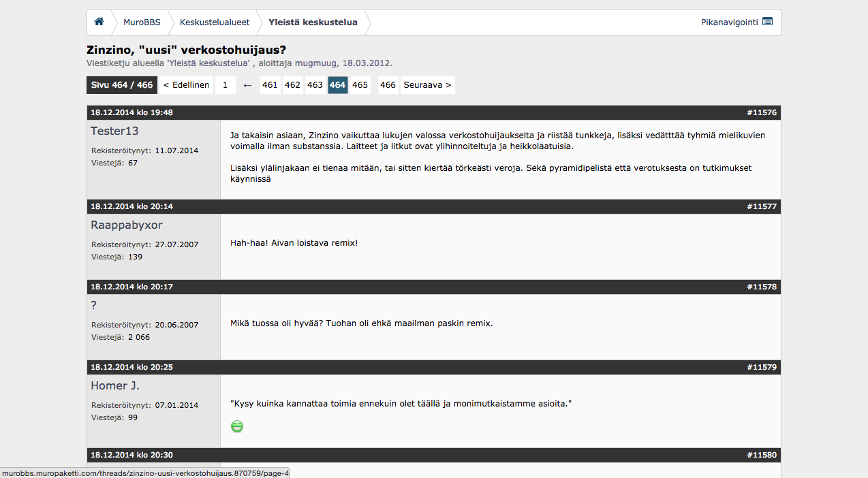This screenshot has height=478, width=868.
Task: Jump to page 1 of the thread
Action: tap(225, 84)
